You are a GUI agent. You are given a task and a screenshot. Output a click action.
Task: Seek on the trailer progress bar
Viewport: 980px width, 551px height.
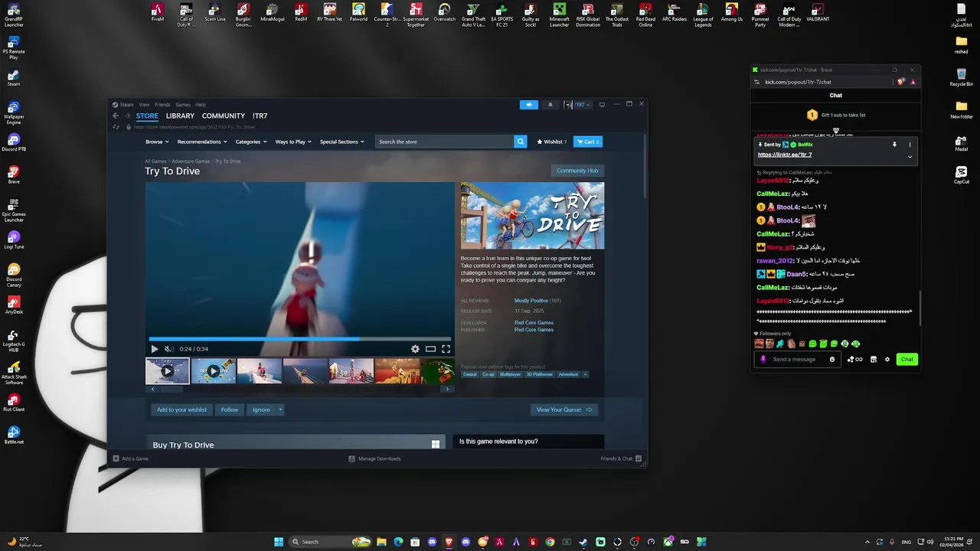[300, 338]
